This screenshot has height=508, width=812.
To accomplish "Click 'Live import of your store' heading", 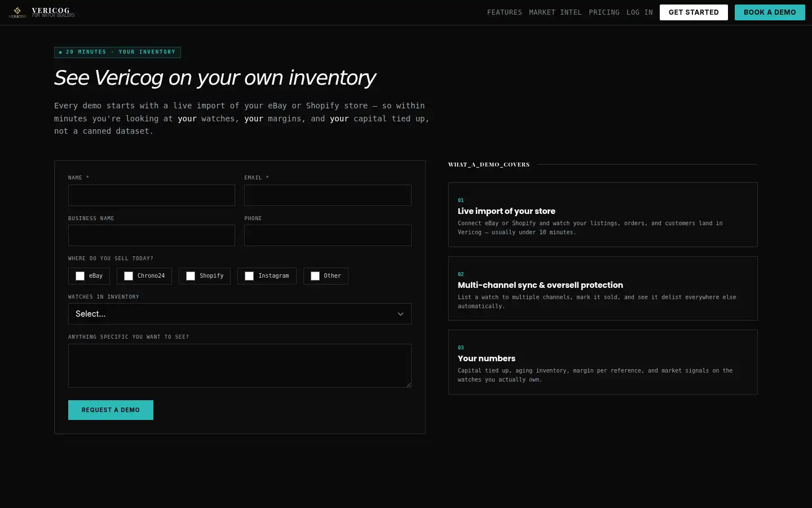I will [x=506, y=211].
